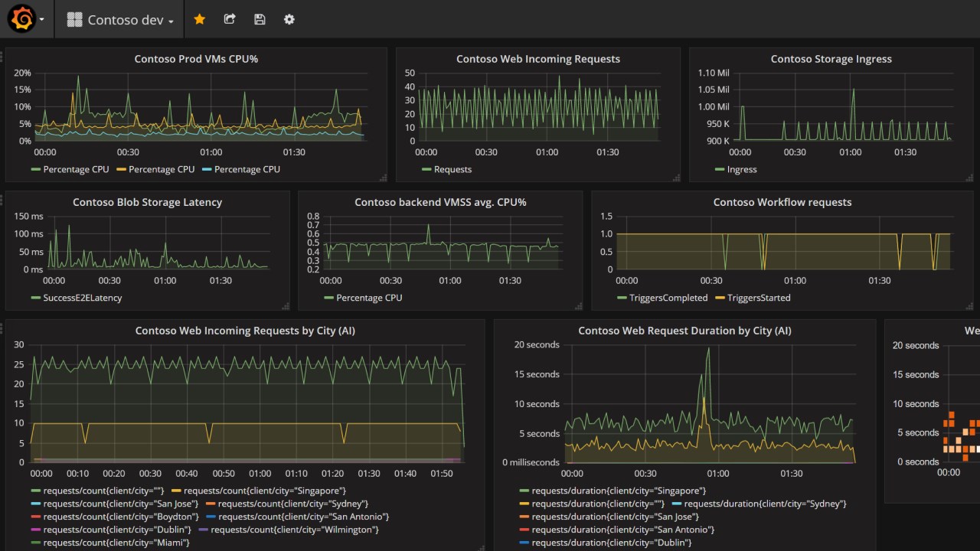Image resolution: width=980 pixels, height=551 pixels.
Task: Click resize handle of Contoso Workflow requests panel
Action: [x=970, y=305]
